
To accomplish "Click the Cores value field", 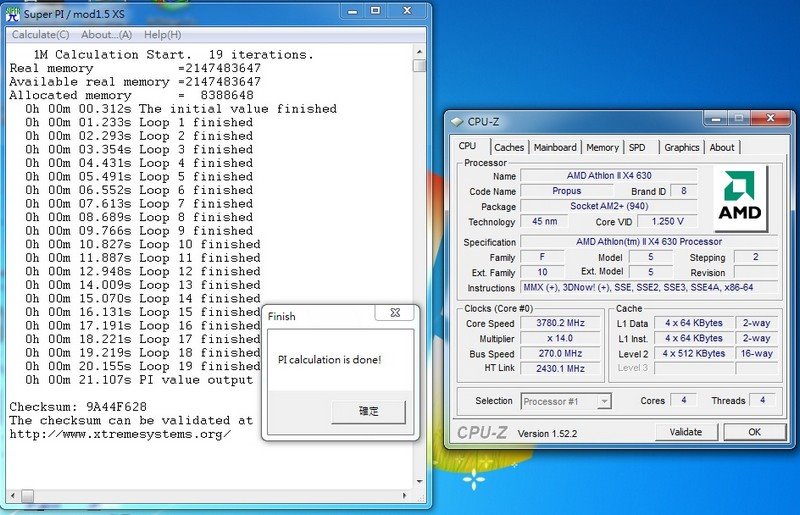I will (683, 401).
